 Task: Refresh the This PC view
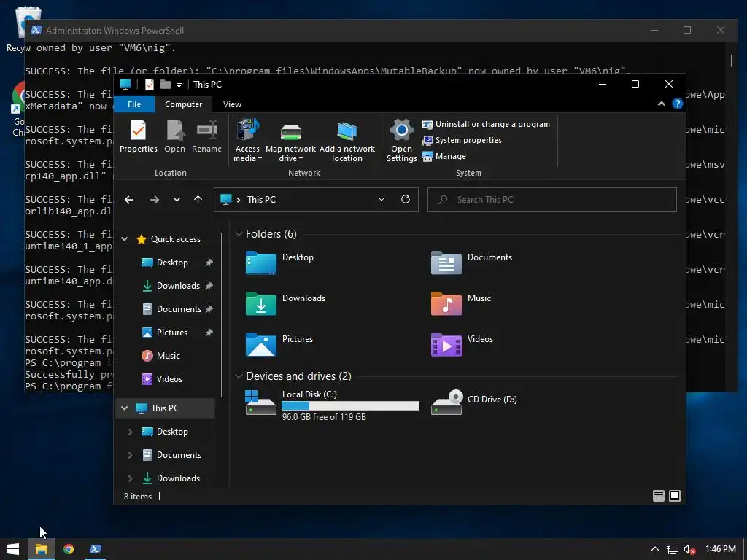click(x=406, y=200)
